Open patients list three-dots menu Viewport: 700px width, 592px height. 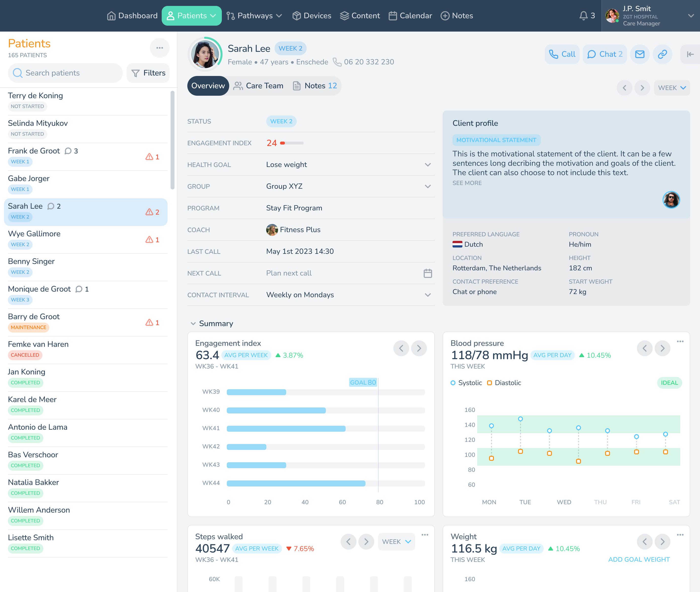(x=159, y=48)
